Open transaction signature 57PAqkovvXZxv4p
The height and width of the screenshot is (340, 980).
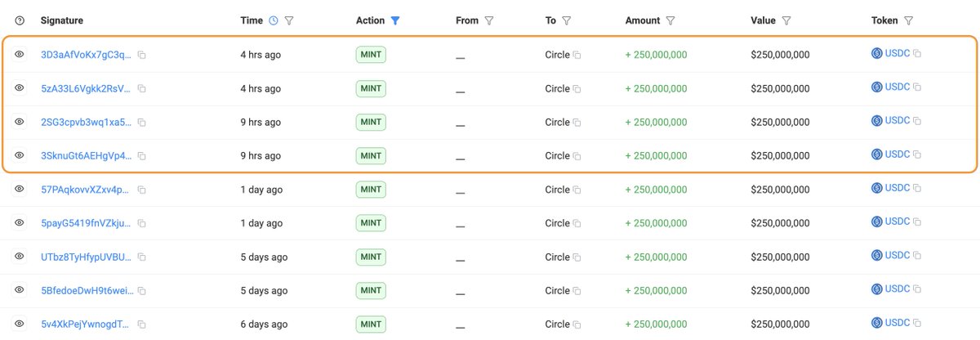click(x=86, y=190)
